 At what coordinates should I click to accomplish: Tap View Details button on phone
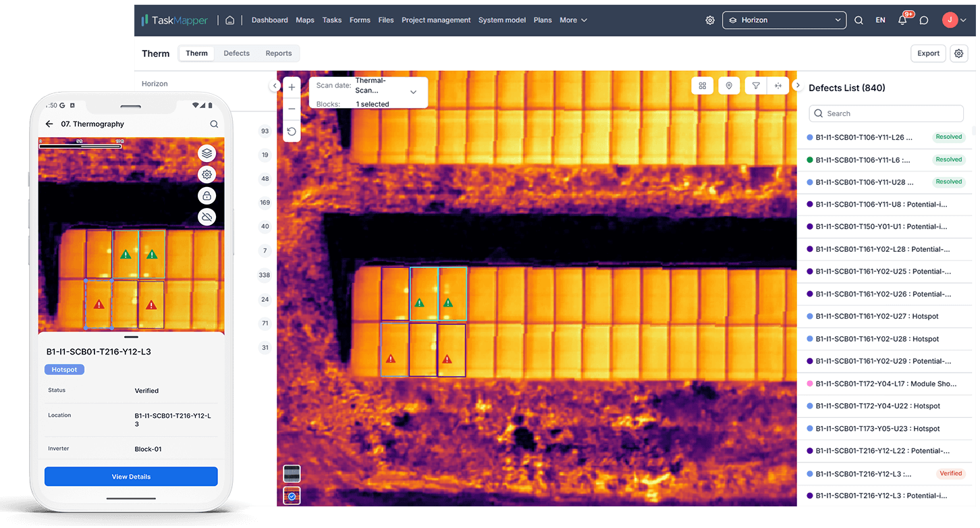point(131,477)
